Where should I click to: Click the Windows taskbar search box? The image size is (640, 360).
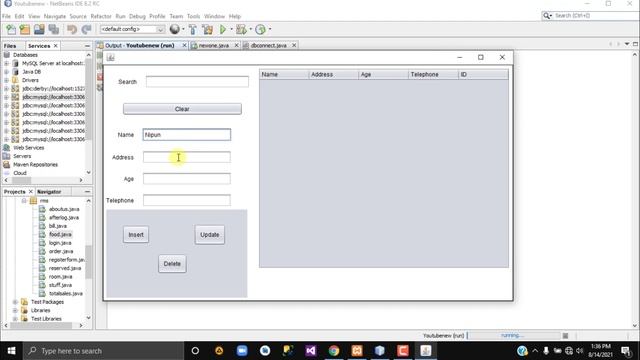(103, 351)
